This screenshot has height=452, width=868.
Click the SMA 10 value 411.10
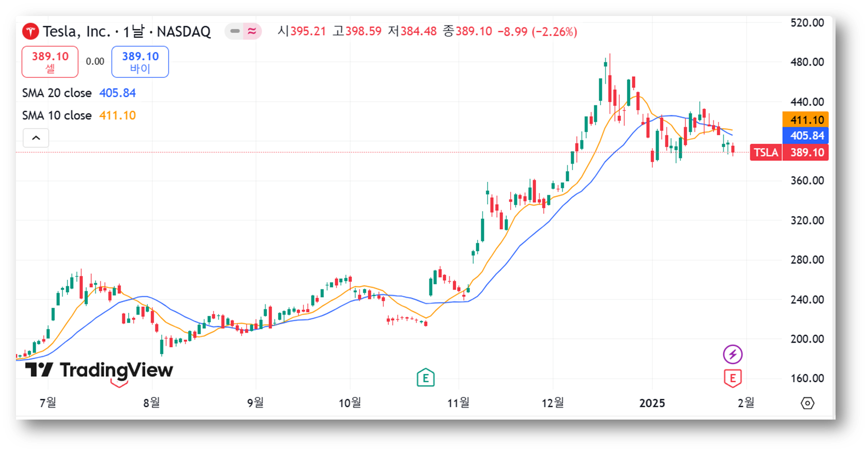(x=117, y=116)
